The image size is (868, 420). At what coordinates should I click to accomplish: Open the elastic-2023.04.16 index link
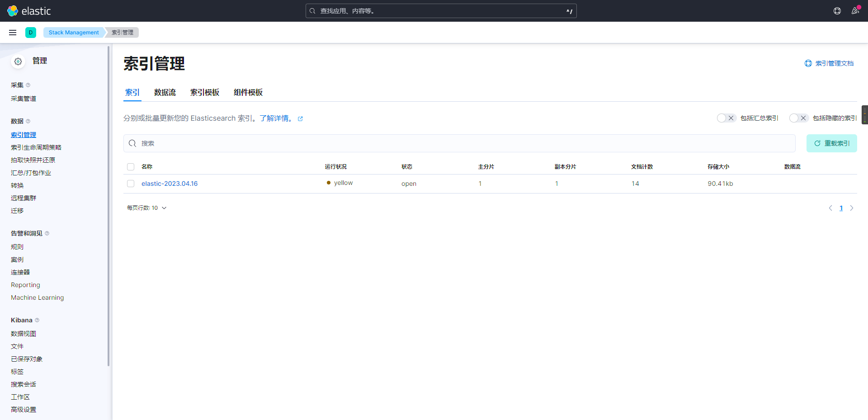point(170,184)
